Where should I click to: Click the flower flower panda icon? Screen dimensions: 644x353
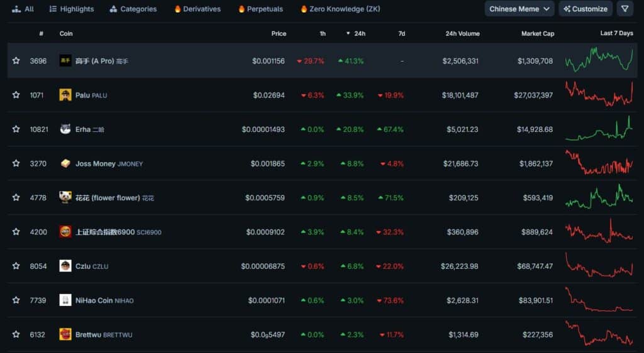[65, 198]
